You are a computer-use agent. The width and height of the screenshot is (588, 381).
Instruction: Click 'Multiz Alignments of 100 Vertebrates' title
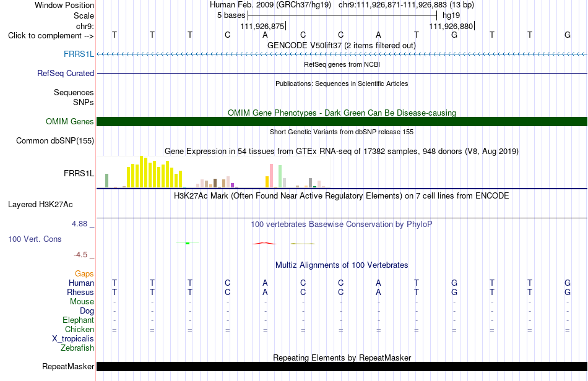342,265
